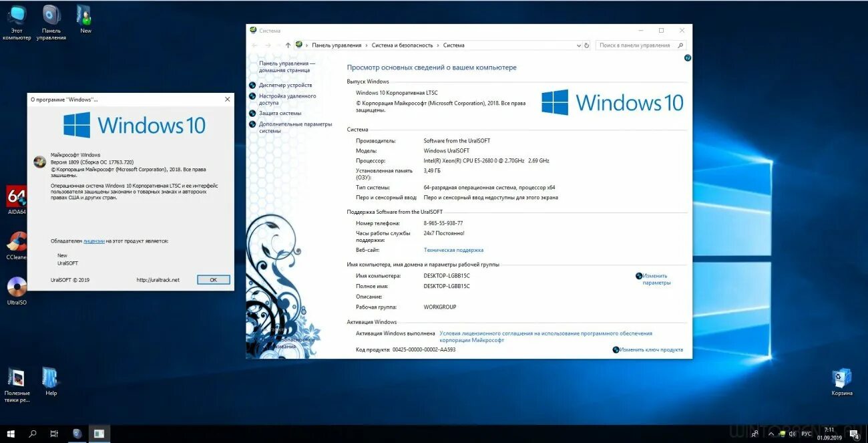Switch to the first running app on taskbar
This screenshot has width=868, height=443.
click(x=77, y=434)
